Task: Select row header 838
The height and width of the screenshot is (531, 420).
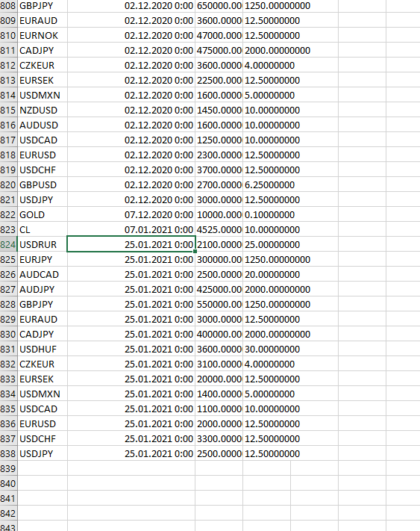Action: pos(8,453)
